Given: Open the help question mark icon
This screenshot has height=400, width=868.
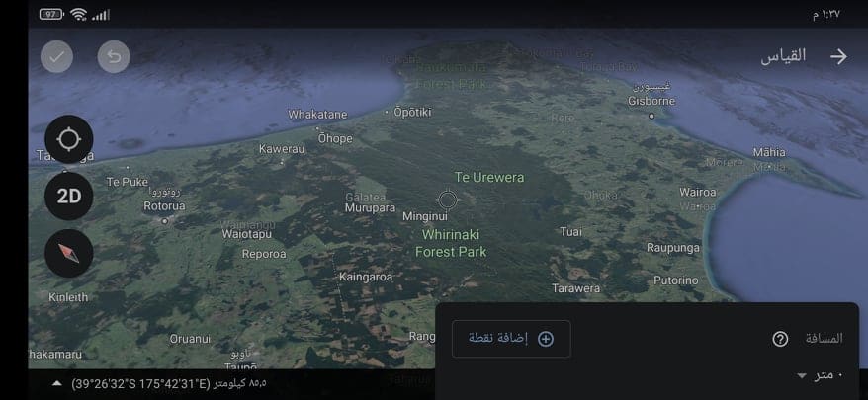Looking at the screenshot, I should [780, 339].
